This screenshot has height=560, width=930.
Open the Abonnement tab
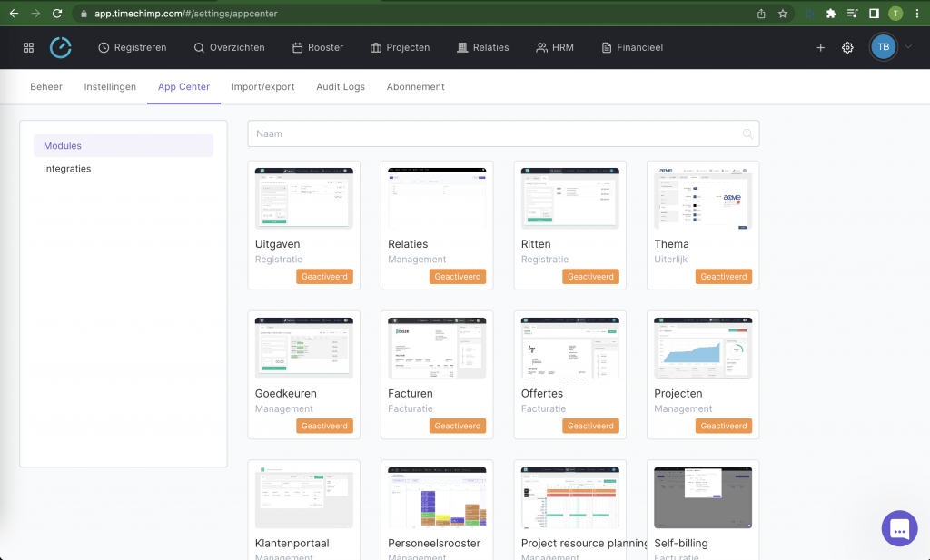click(x=415, y=87)
